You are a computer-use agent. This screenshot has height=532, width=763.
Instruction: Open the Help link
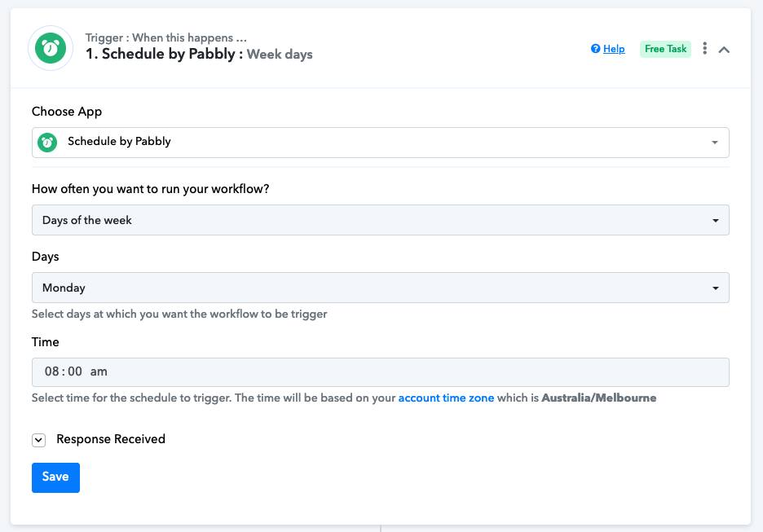coord(614,49)
